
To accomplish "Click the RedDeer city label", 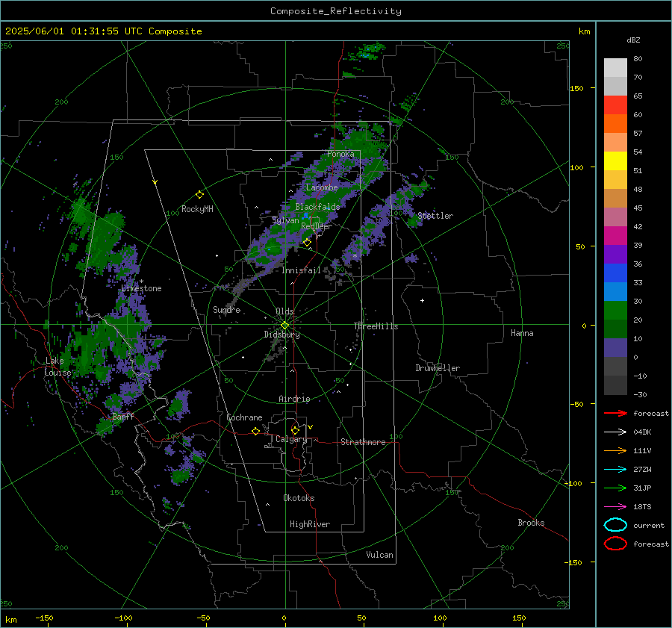I will (x=317, y=226).
